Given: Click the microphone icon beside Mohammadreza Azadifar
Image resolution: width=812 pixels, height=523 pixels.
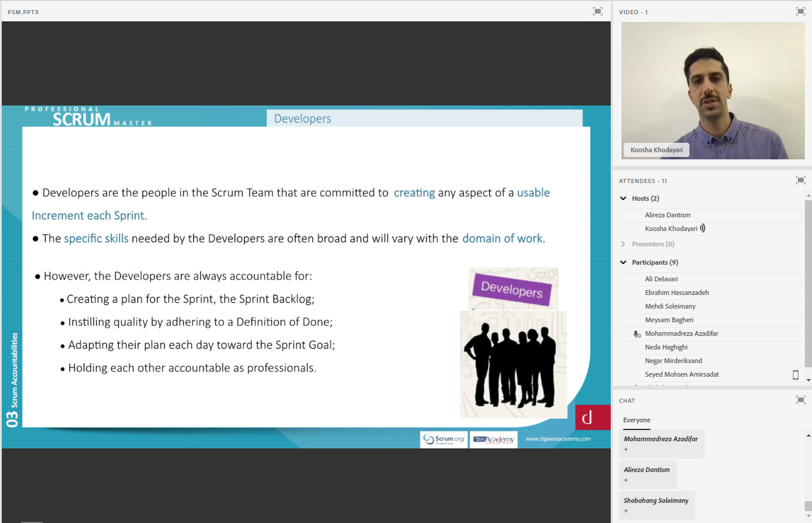Looking at the screenshot, I should (637, 334).
